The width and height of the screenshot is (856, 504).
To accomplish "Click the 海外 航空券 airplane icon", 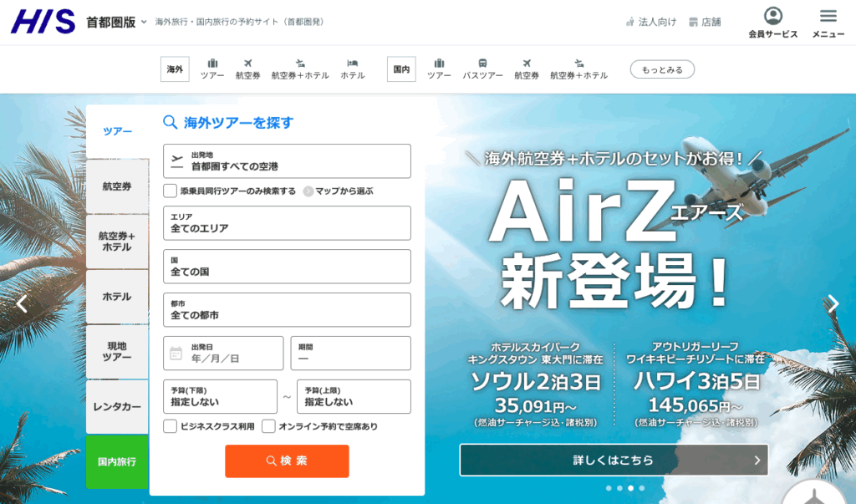I will tap(247, 63).
